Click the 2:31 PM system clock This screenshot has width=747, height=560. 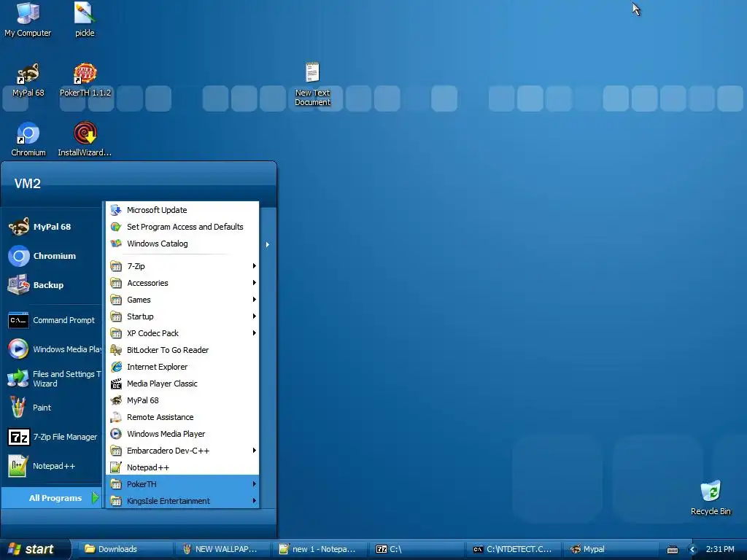coord(720,549)
